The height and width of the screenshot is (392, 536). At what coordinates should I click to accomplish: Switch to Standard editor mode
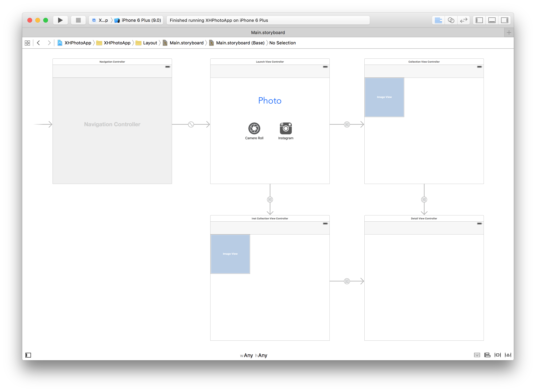pos(438,20)
